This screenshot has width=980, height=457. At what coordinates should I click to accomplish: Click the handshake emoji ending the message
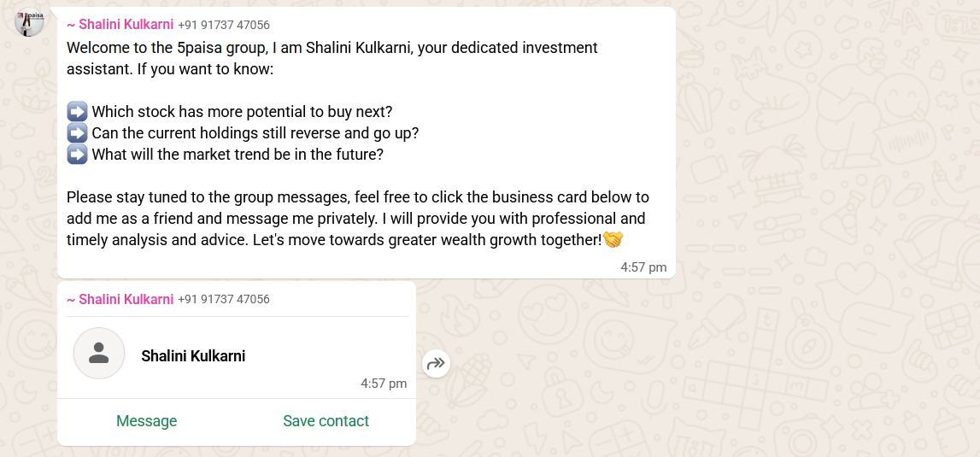(613, 240)
